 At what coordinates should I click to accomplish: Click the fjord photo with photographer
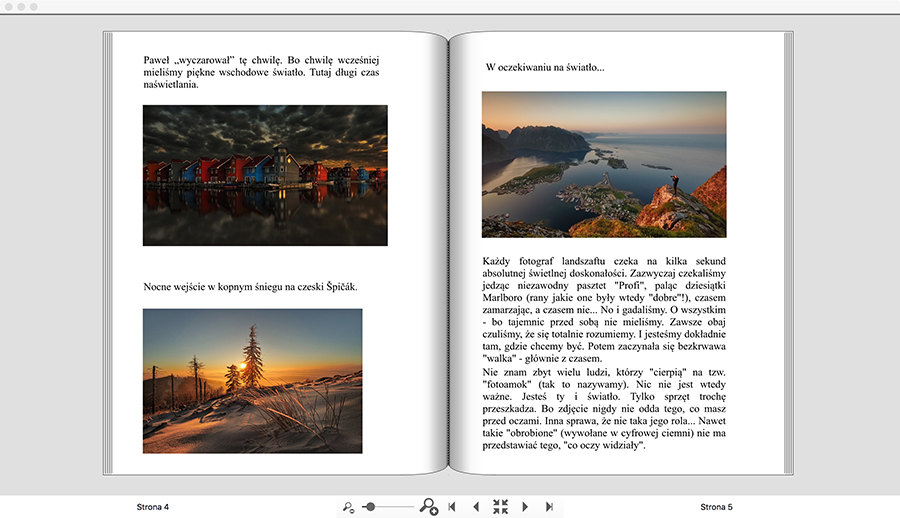tap(604, 164)
